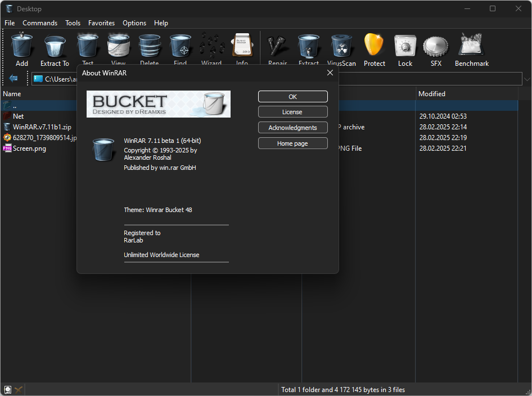Click the 'Theme: Winrar Bucket 48' text
This screenshot has height=396, width=532.
(158, 210)
